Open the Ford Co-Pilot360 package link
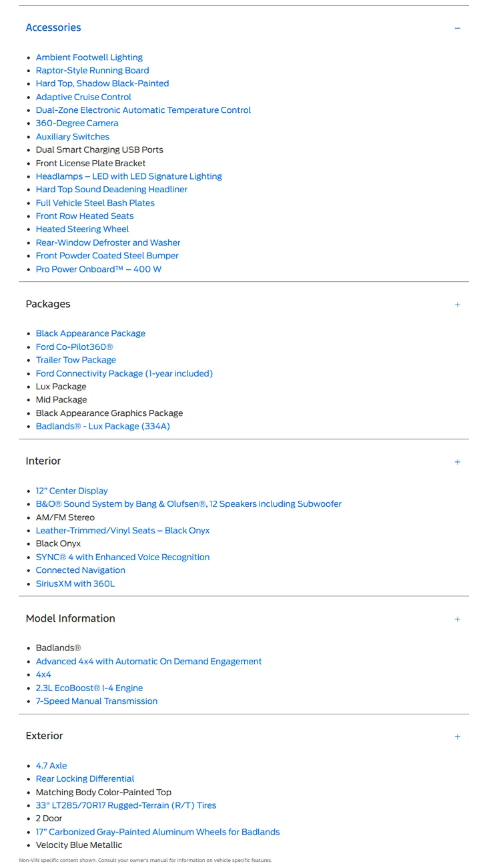The width and height of the screenshot is (483, 868). point(75,347)
